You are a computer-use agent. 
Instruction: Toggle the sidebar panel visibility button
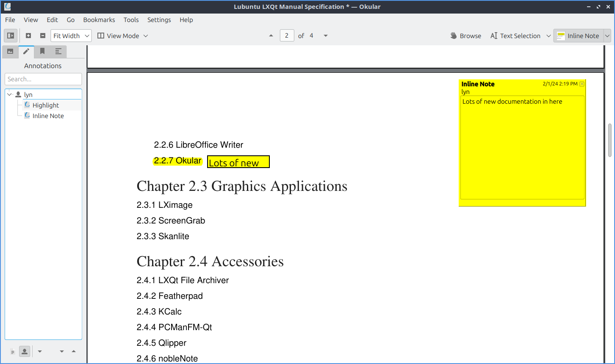point(11,36)
